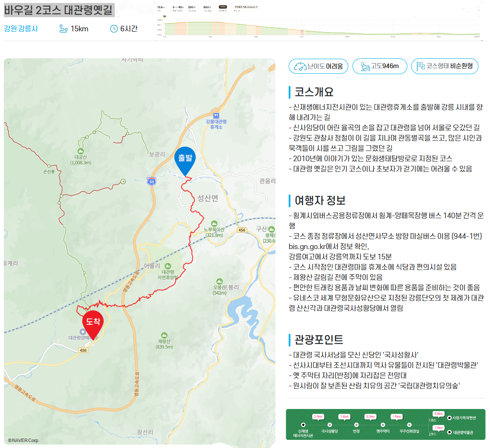Click the 곤신봉 label on map
This screenshot has height=448, width=490.
(49, 172)
